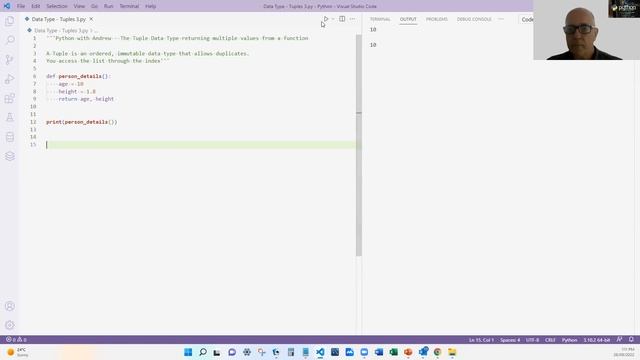
Task: Open the weather widget on taskbar
Action: click(18, 352)
